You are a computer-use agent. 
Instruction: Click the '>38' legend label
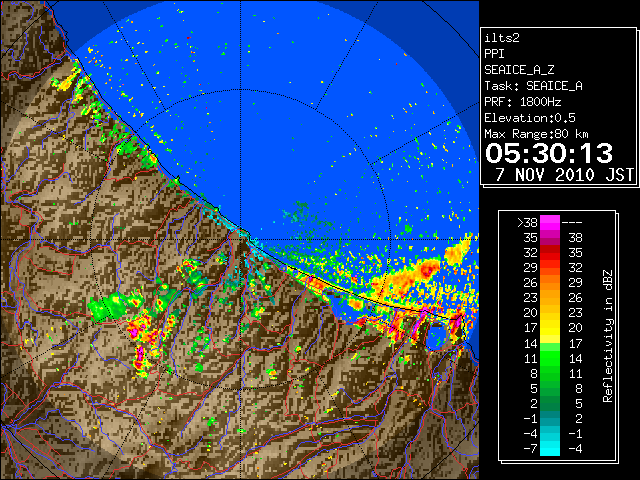point(527,223)
